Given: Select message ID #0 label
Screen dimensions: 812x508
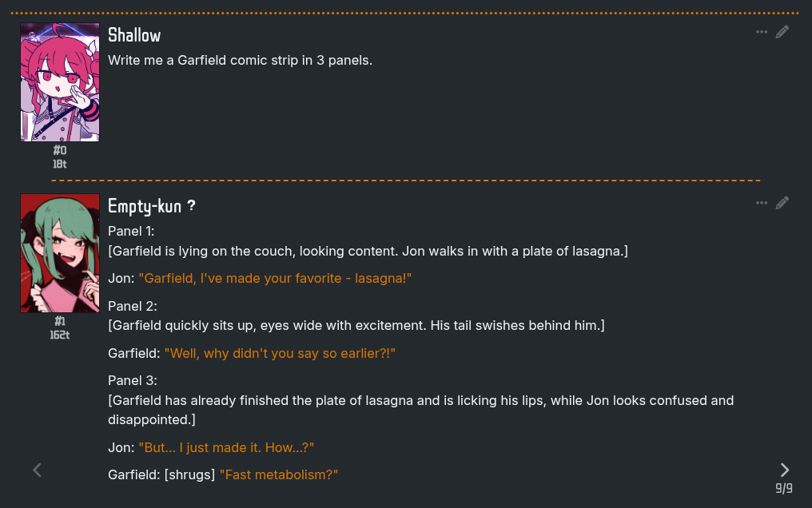Looking at the screenshot, I should [x=60, y=150].
